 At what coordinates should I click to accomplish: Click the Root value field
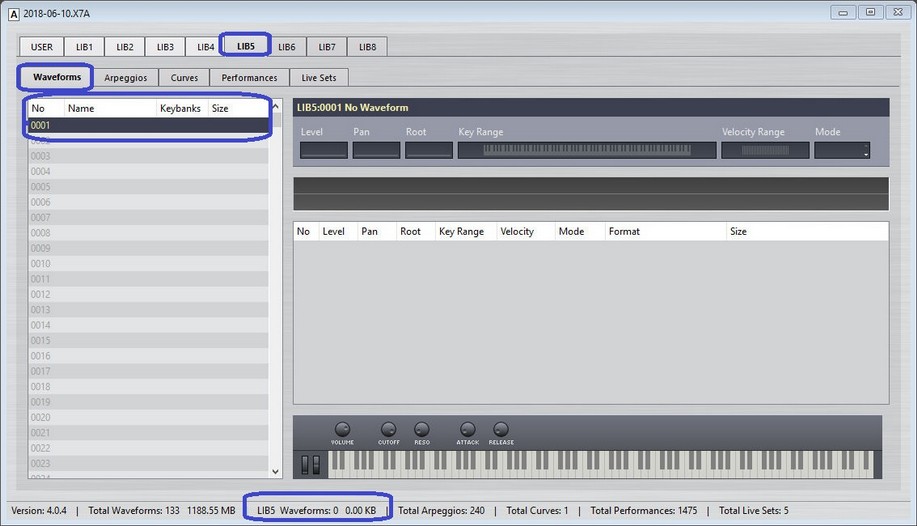(429, 150)
